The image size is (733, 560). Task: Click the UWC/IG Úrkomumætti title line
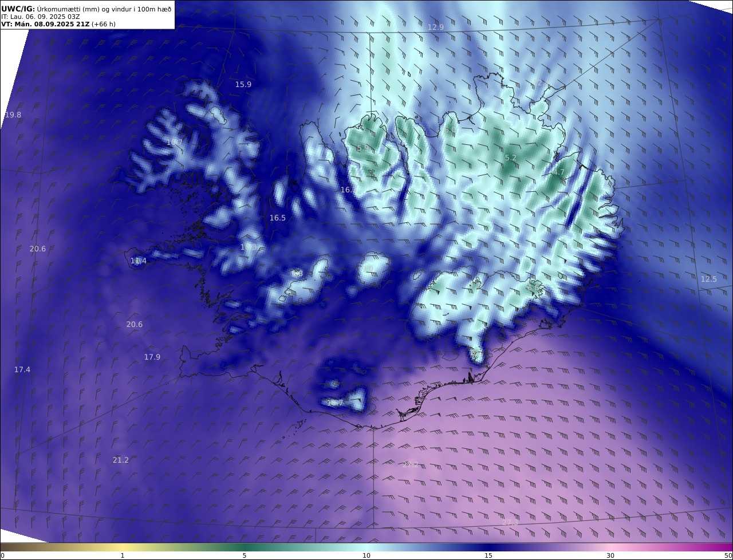[x=86, y=9]
